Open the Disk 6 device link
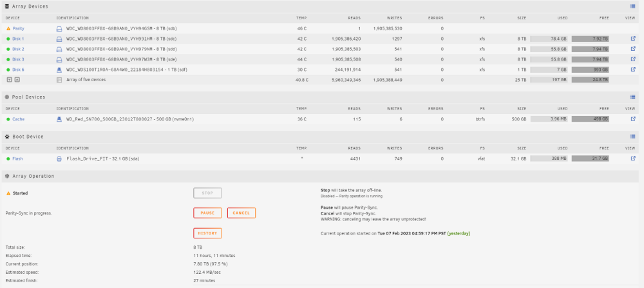 tap(18, 70)
